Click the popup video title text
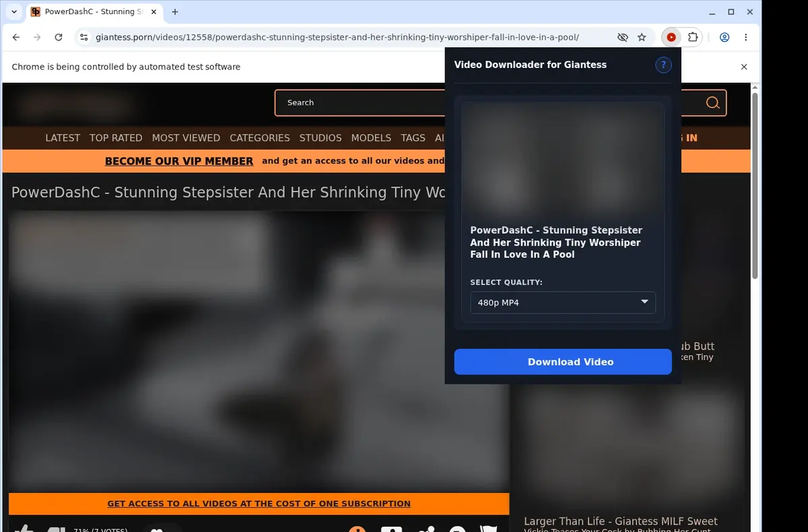This screenshot has width=808, height=532. pos(556,242)
